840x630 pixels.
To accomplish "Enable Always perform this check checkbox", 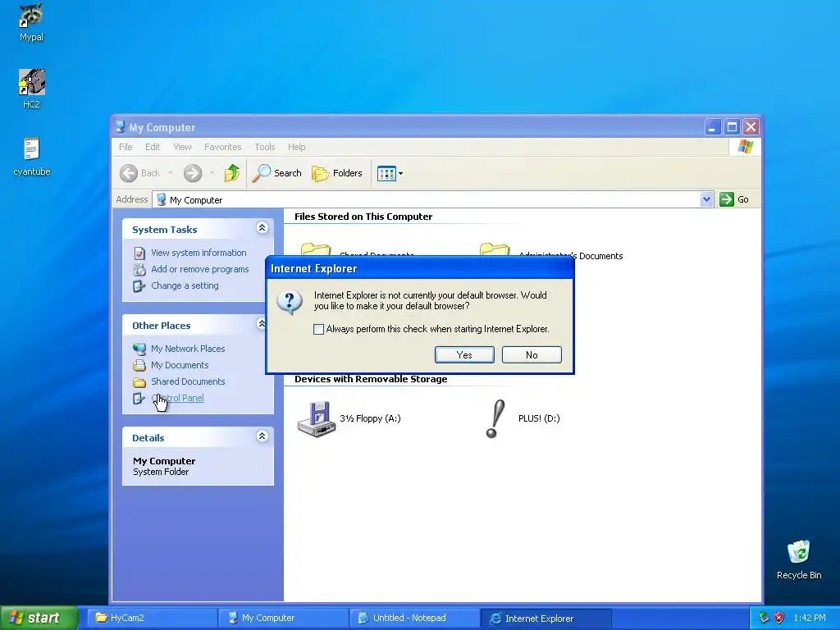I will click(319, 330).
